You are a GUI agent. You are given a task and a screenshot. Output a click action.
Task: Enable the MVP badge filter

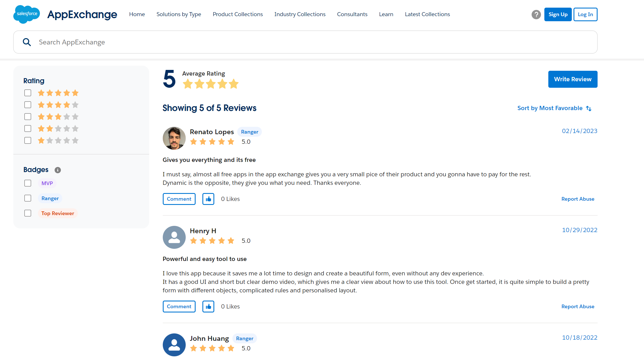click(x=28, y=183)
